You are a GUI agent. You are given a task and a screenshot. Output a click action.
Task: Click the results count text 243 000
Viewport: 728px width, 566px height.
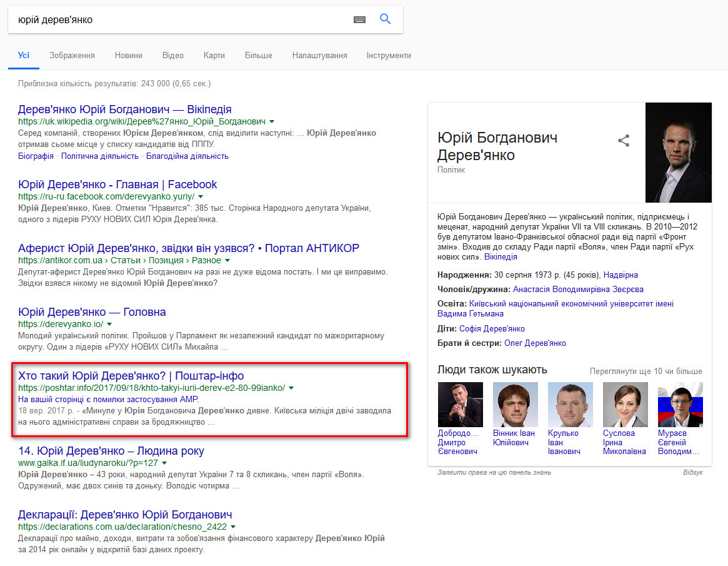point(156,84)
